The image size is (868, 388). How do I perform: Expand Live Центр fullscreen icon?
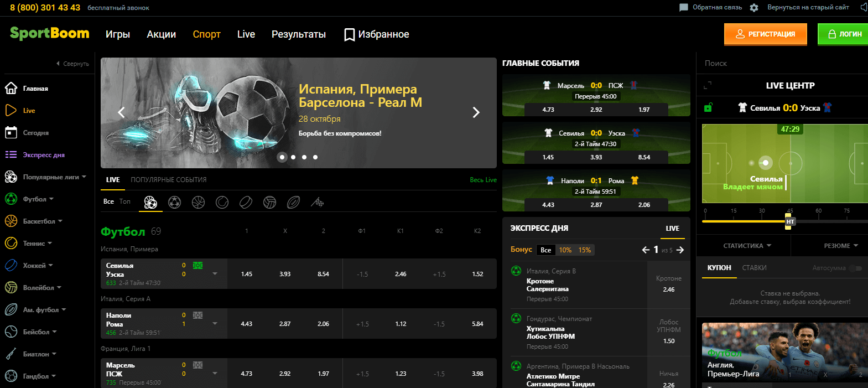[x=707, y=86]
